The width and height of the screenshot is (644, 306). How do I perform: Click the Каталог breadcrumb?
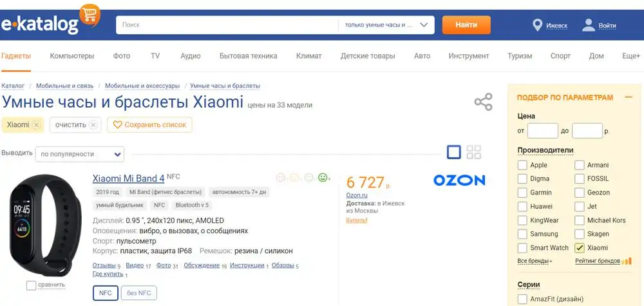click(x=13, y=86)
